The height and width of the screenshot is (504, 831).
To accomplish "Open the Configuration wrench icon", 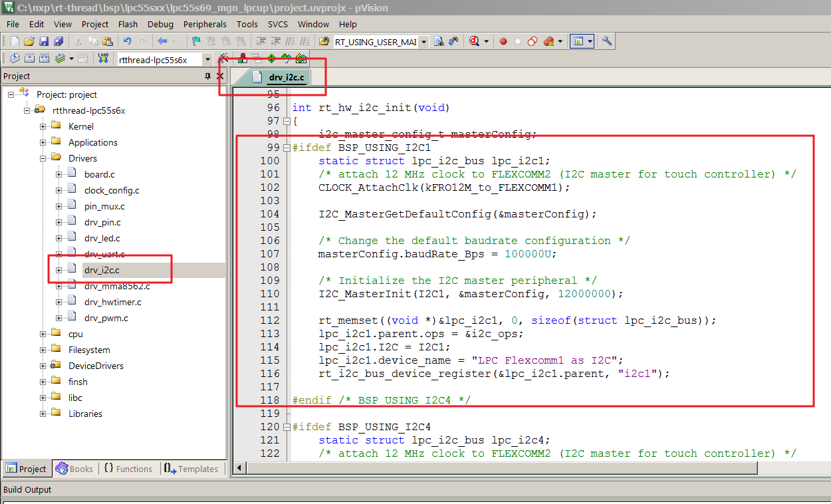I will pos(607,41).
